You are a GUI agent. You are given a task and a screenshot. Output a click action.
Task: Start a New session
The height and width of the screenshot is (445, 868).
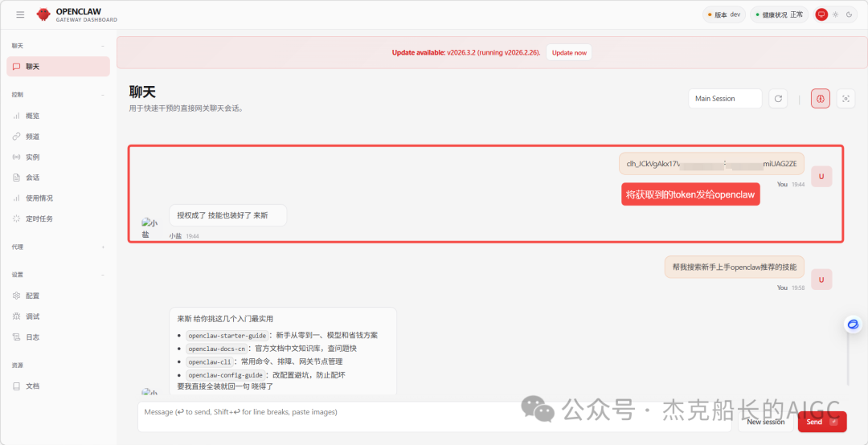[x=766, y=422]
